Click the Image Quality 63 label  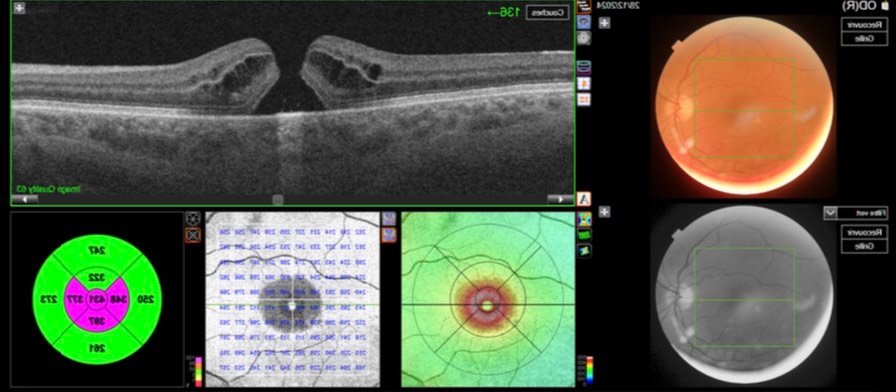click(x=48, y=189)
